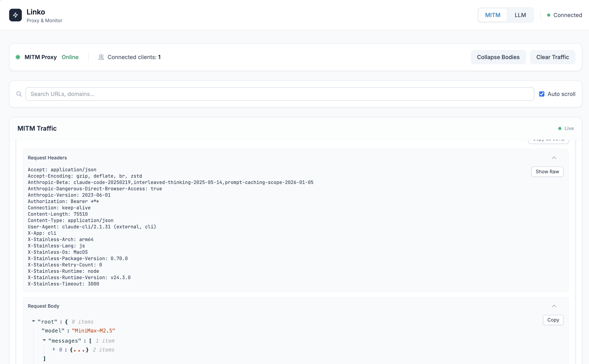Click the green Live indicator dot
Image resolution: width=589 pixels, height=364 pixels.
pos(560,128)
